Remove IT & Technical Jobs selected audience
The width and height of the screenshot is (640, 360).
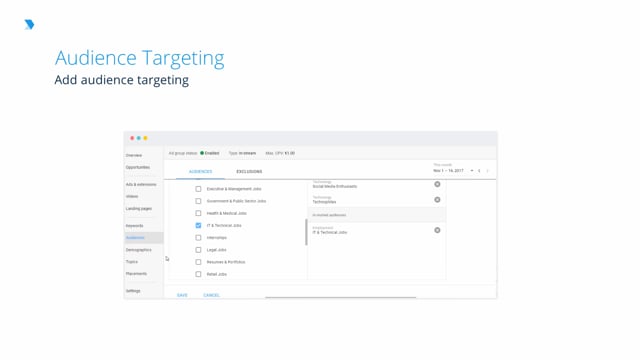[437, 230]
